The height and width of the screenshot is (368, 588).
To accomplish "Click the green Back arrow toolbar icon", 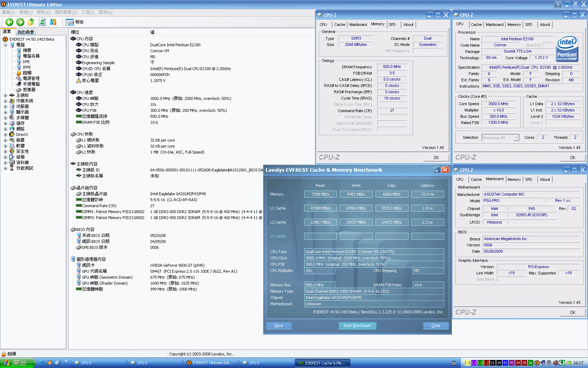I will (9, 22).
